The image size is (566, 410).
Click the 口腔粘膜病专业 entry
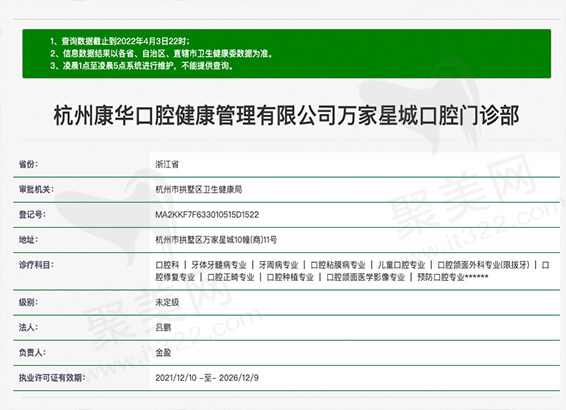[338, 265]
